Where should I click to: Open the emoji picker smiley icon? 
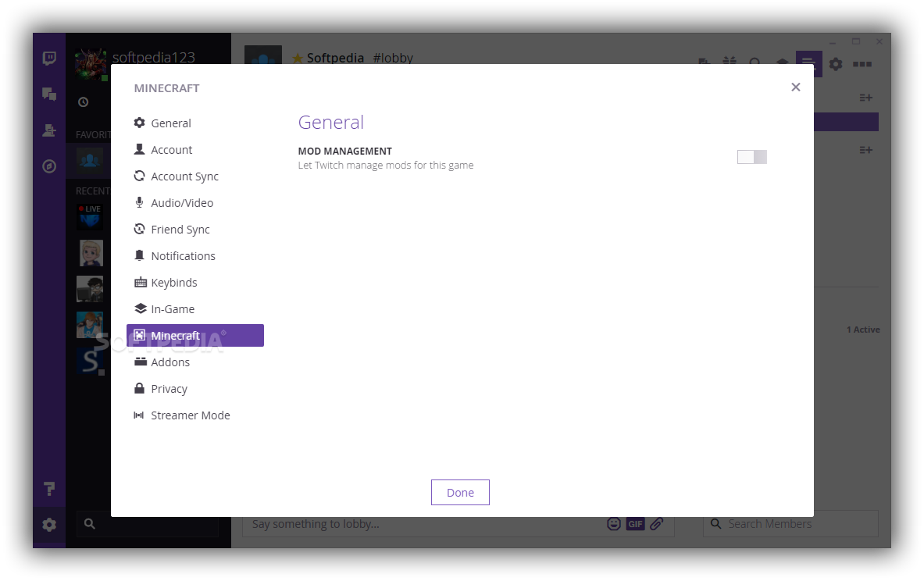(614, 524)
